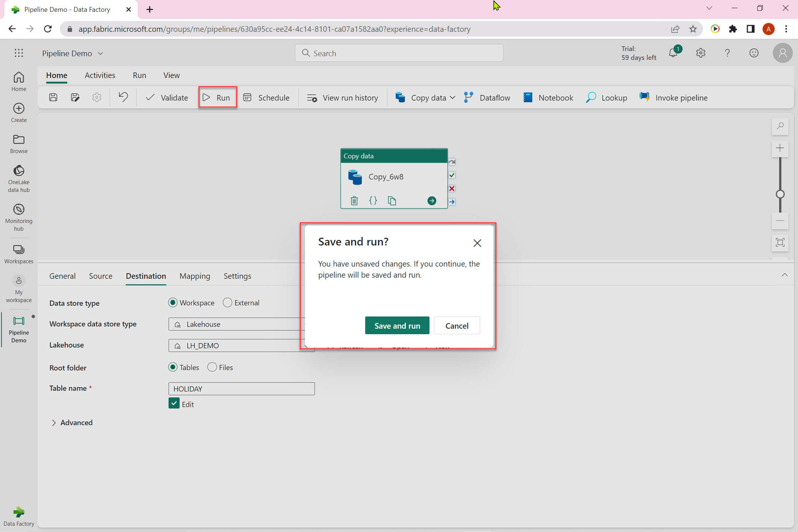Uncheck the Edit checkbox
Image resolution: width=798 pixels, height=532 pixels.
[174, 403]
